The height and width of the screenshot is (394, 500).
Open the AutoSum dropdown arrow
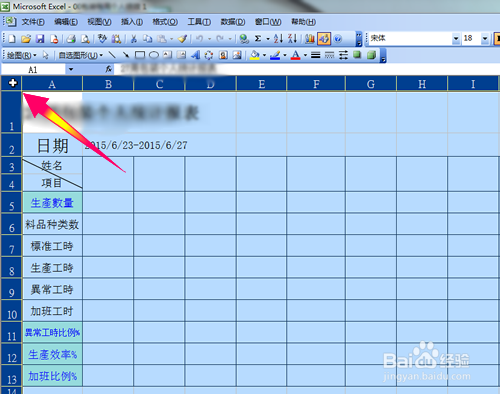point(268,39)
